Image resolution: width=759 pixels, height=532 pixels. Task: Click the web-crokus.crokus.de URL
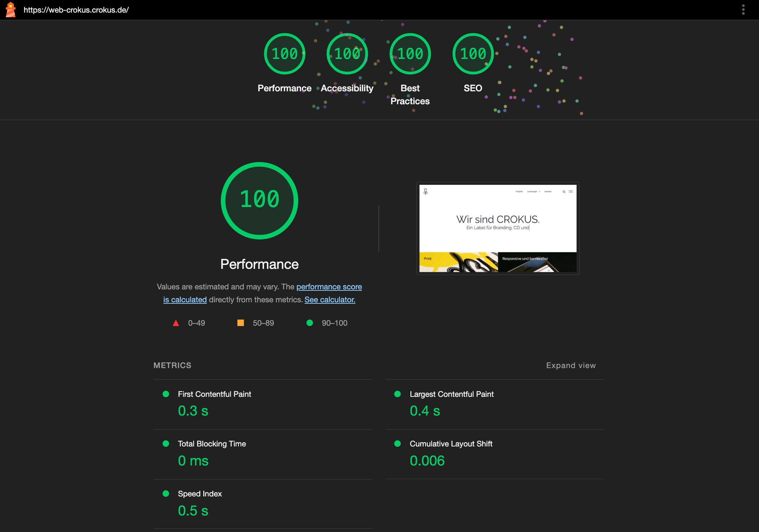76,10
